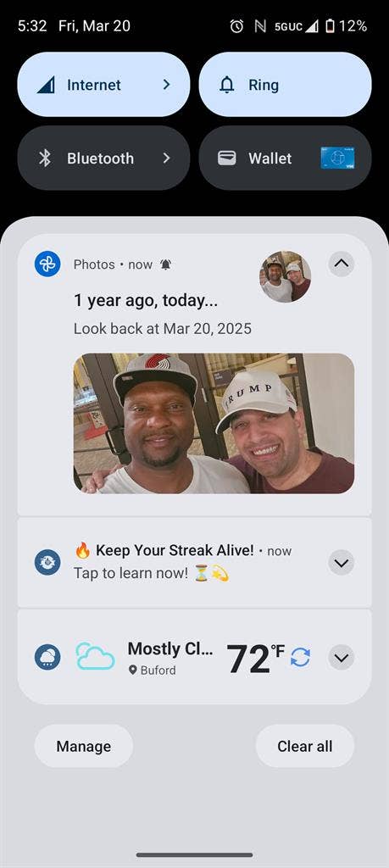The height and width of the screenshot is (868, 389).
Task: Open the Wallet tile
Action: 285,159
